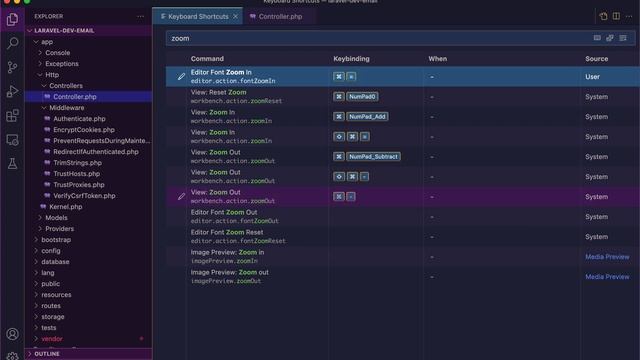Open Keyboard Shortcuts JSON file icon
The width and height of the screenshot is (640, 360).
(x=603, y=16)
